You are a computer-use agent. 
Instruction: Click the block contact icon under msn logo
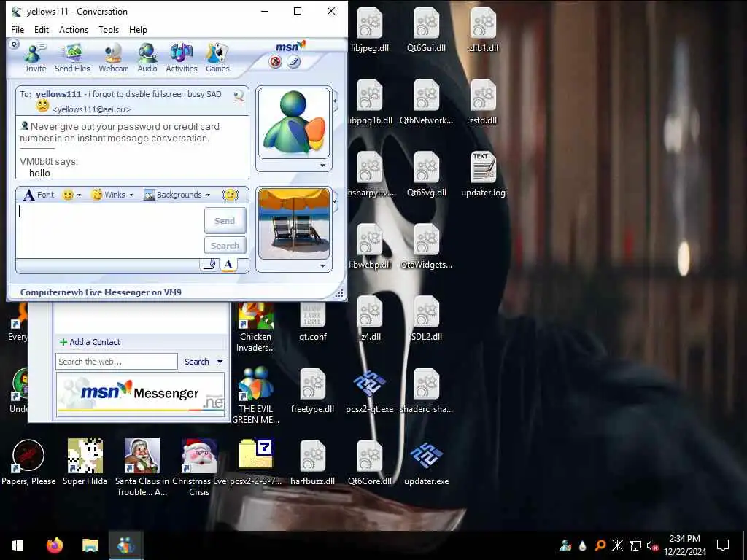click(x=275, y=62)
